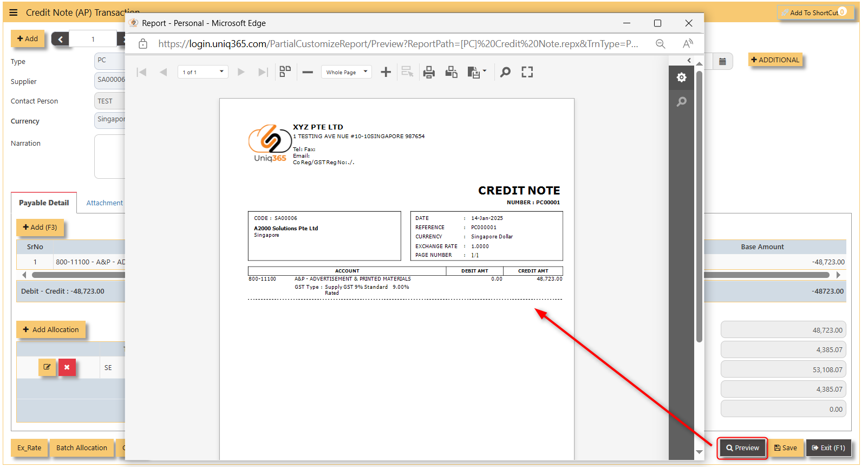Click supplier name A2000 Solutions Pte Ltd
Screen dimensions: 868x467
tap(286, 229)
